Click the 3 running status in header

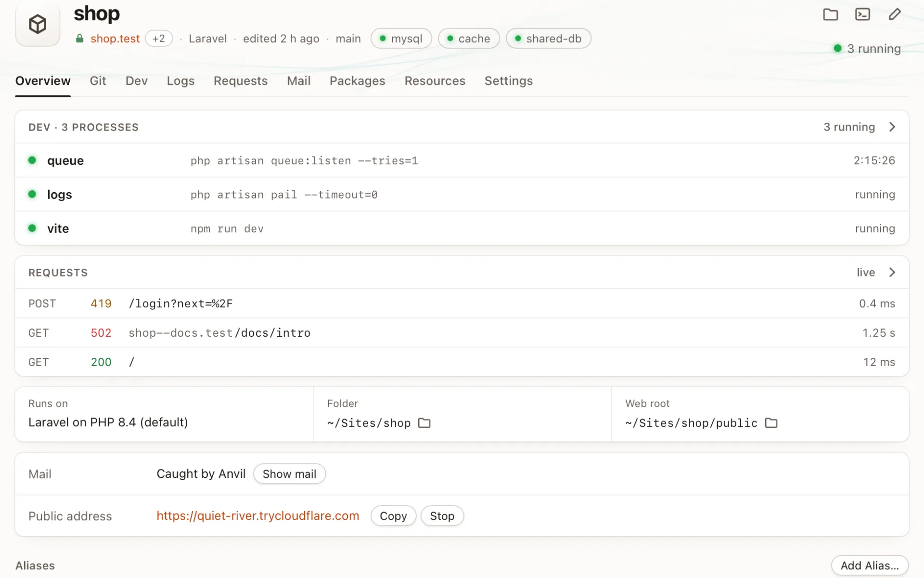click(867, 49)
